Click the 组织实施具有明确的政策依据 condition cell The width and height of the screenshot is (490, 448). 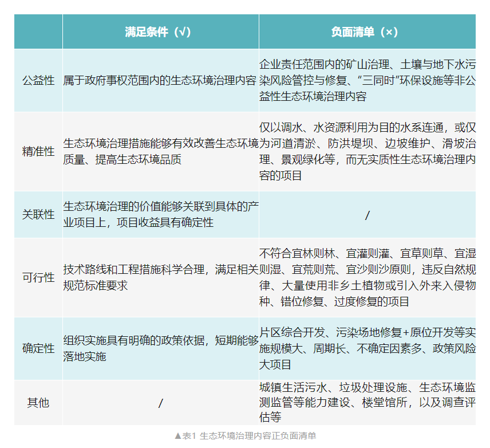click(x=160, y=348)
